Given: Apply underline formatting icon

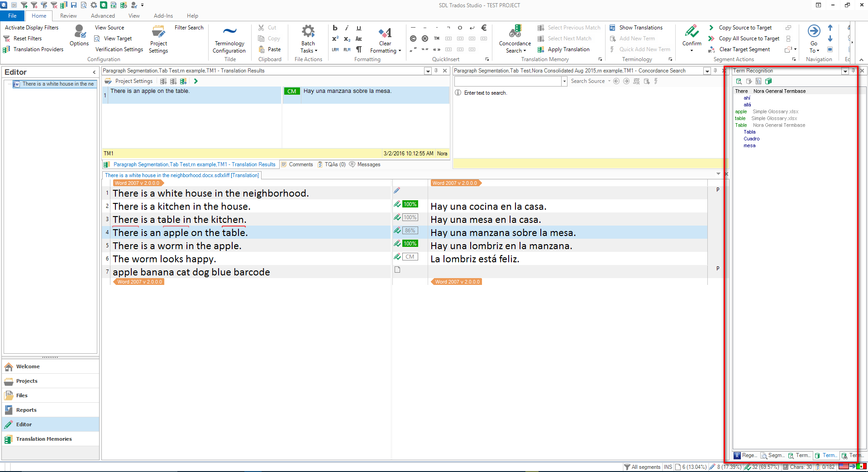Looking at the screenshot, I should 358,28.
